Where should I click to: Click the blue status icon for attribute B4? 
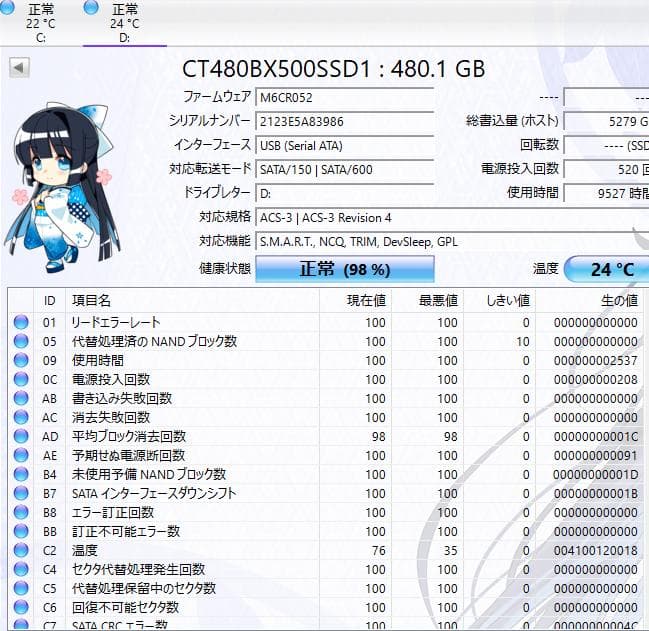(x=21, y=474)
